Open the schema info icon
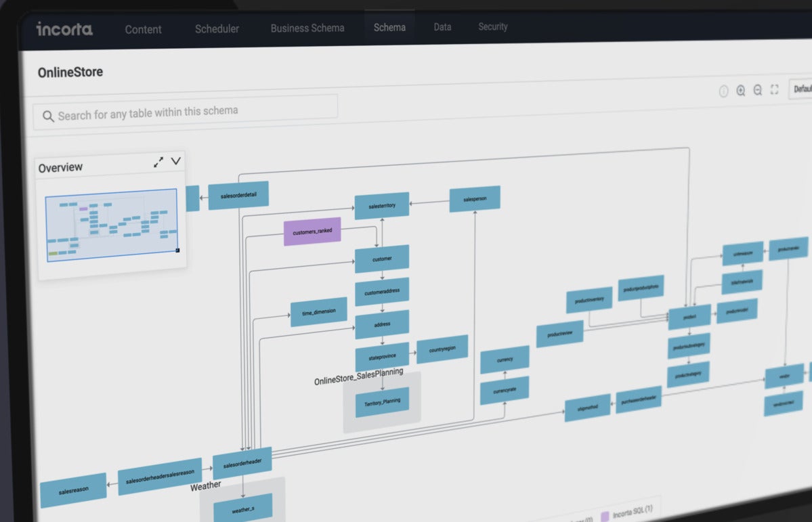Viewport: 812px width, 522px height. click(x=723, y=91)
